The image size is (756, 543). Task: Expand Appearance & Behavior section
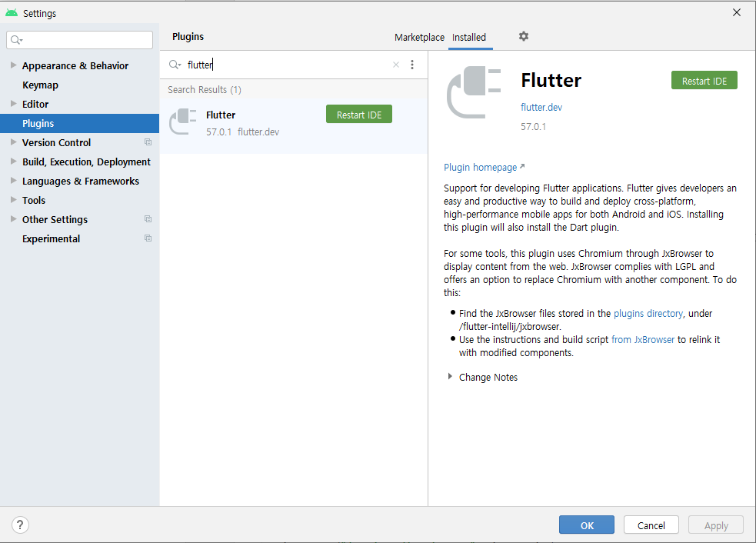click(14, 65)
